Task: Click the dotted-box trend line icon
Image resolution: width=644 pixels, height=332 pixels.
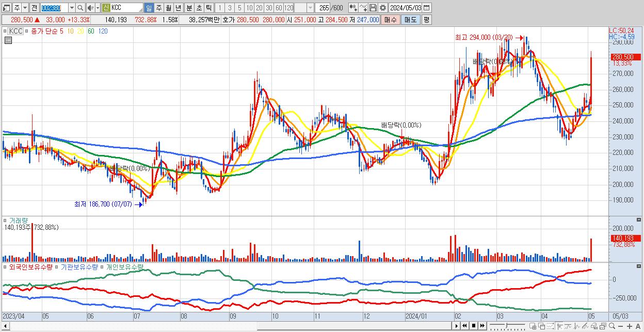Action: [x=550, y=326]
